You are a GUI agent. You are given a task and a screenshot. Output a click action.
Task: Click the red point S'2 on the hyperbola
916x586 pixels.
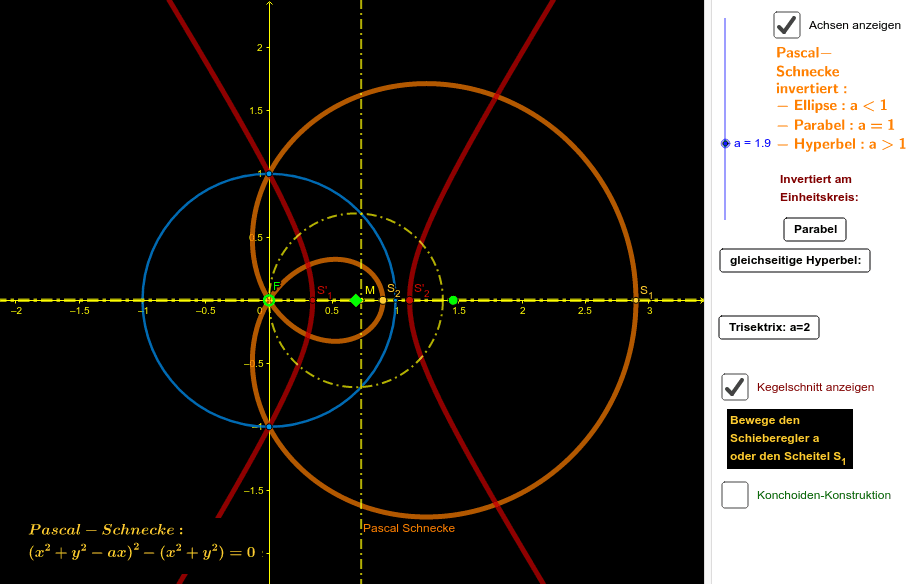(410, 300)
